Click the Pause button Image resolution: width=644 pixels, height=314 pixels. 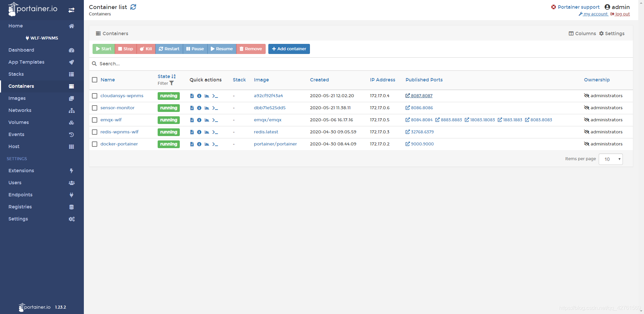(195, 49)
